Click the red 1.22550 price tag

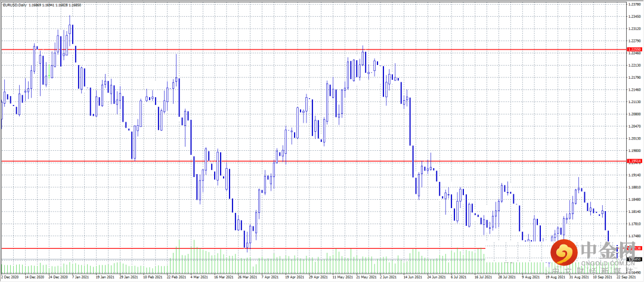coord(635,49)
